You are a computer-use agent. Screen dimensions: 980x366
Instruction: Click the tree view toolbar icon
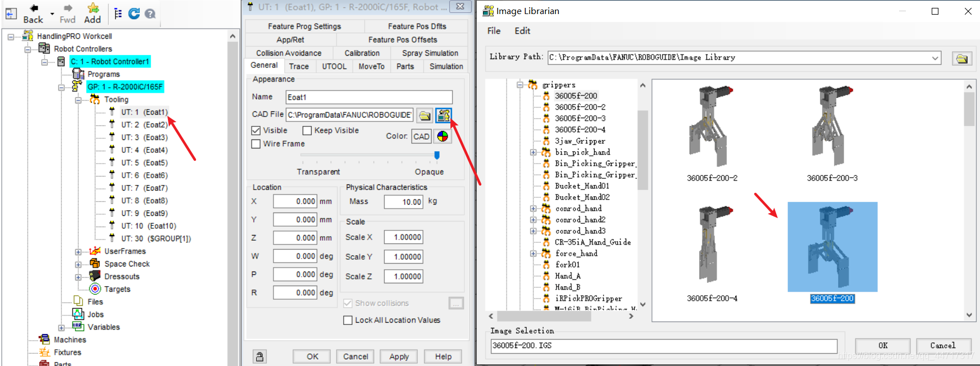[x=118, y=13]
